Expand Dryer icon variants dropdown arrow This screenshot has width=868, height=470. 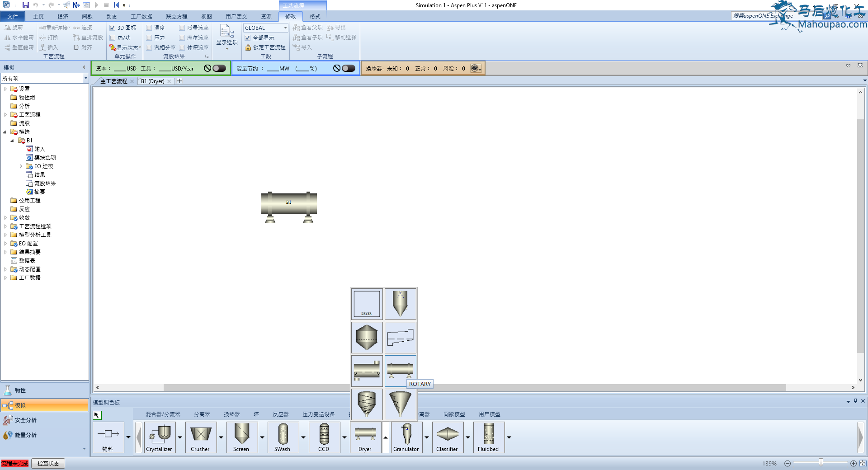[x=386, y=437]
